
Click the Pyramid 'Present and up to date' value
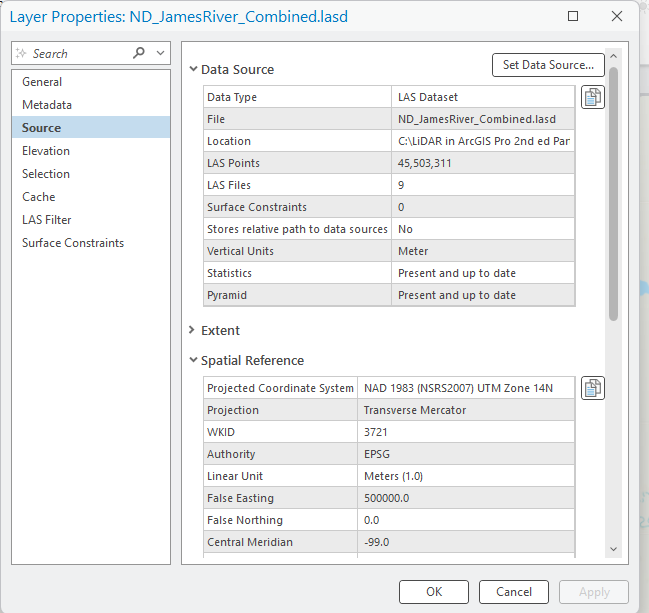(x=483, y=295)
